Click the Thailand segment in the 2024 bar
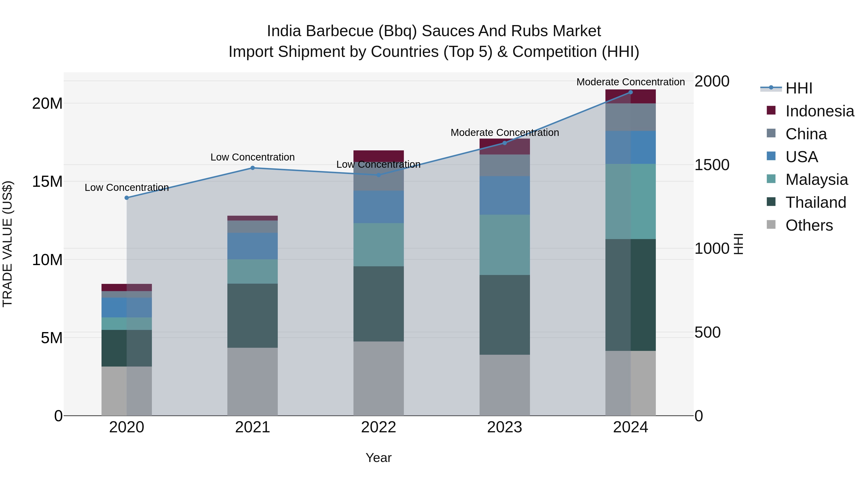868x488 pixels. [x=631, y=295]
